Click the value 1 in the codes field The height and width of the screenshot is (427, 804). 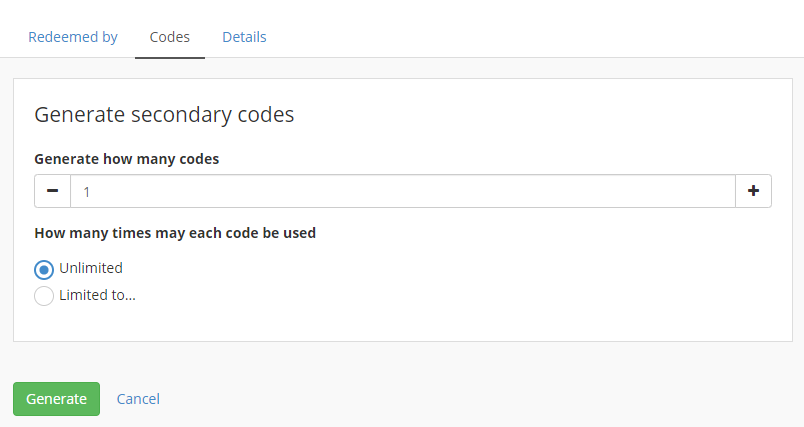coord(87,191)
